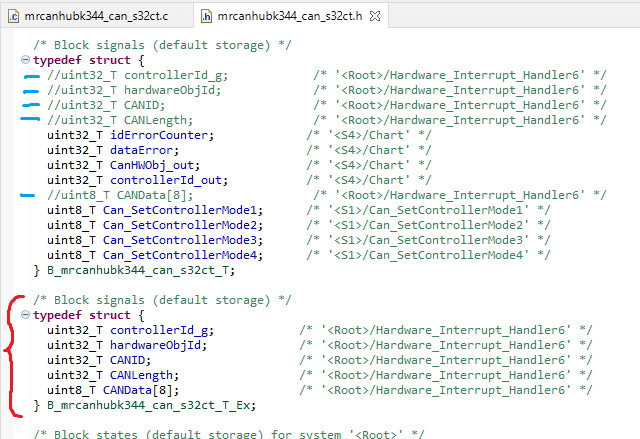Select the mrcanhubk344_can_s32ct.h tab

coord(289,16)
